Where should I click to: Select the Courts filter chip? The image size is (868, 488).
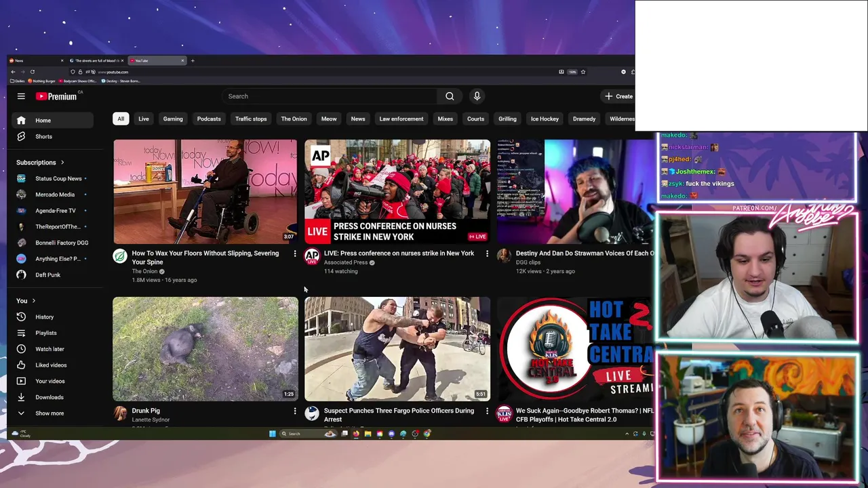(475, 119)
